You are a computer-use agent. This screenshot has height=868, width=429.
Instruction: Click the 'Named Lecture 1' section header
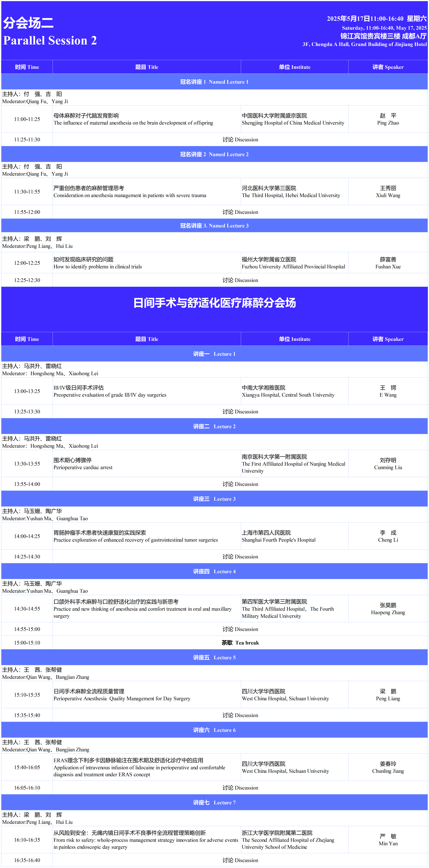pos(214,82)
